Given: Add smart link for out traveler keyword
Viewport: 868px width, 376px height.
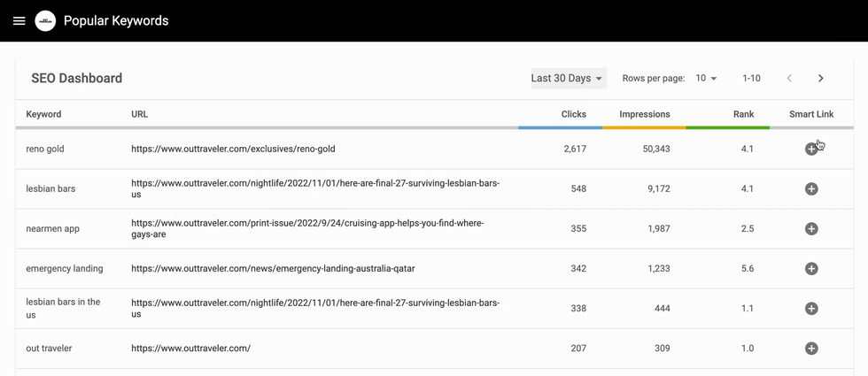Looking at the screenshot, I should tap(810, 349).
